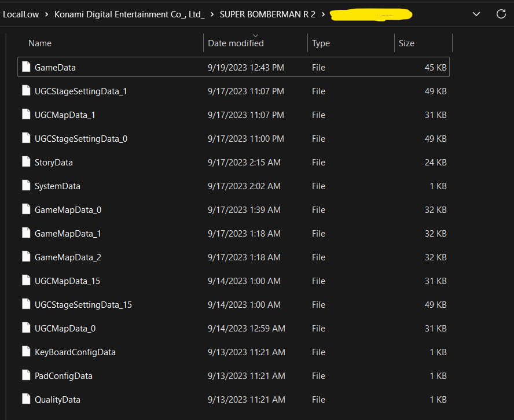Click the SystemData file icon
The width and height of the screenshot is (514, 420).
point(25,186)
